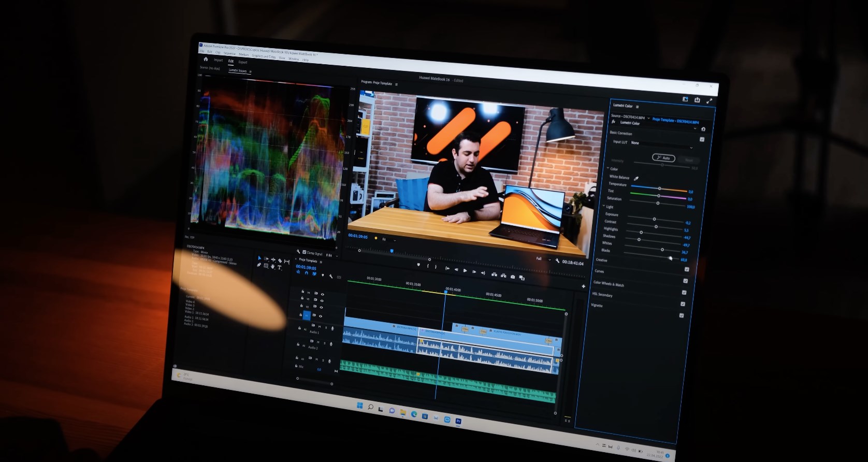Open Timeline Display Settings wrench
Screen dimensions: 868x462
pos(331,276)
